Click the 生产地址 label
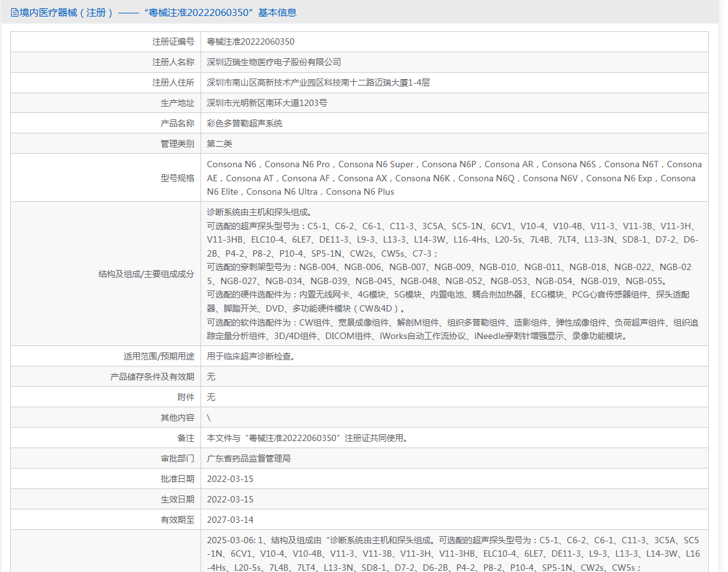This screenshot has height=572, width=728. (x=178, y=103)
